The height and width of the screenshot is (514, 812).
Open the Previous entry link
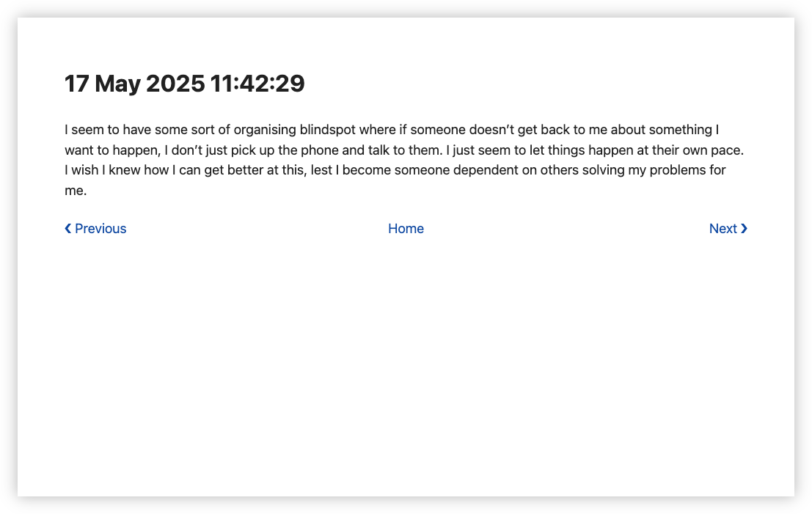click(95, 228)
